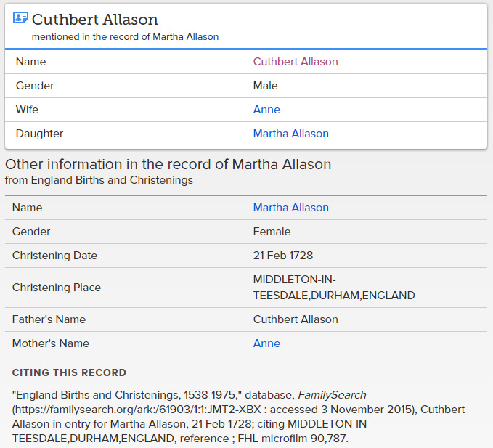Click the Male gender value
This screenshot has height=448, width=493.
click(265, 86)
